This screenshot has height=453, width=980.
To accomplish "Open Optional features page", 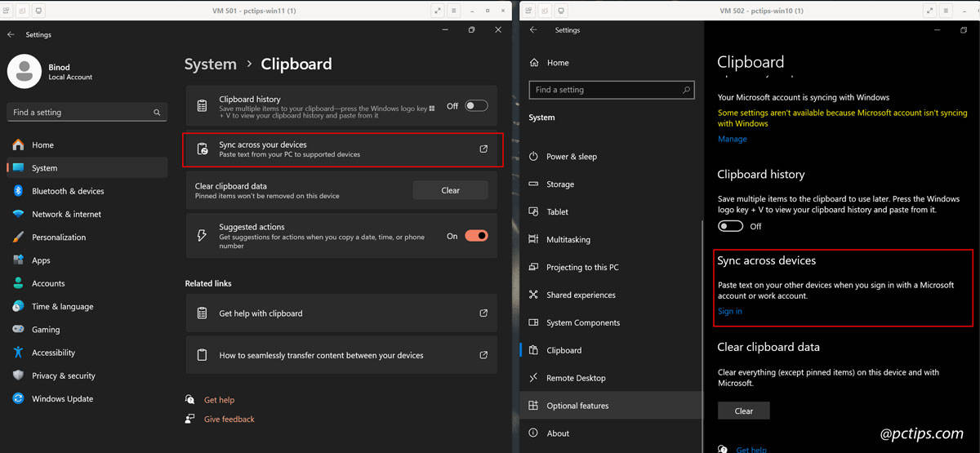I will (x=611, y=406).
